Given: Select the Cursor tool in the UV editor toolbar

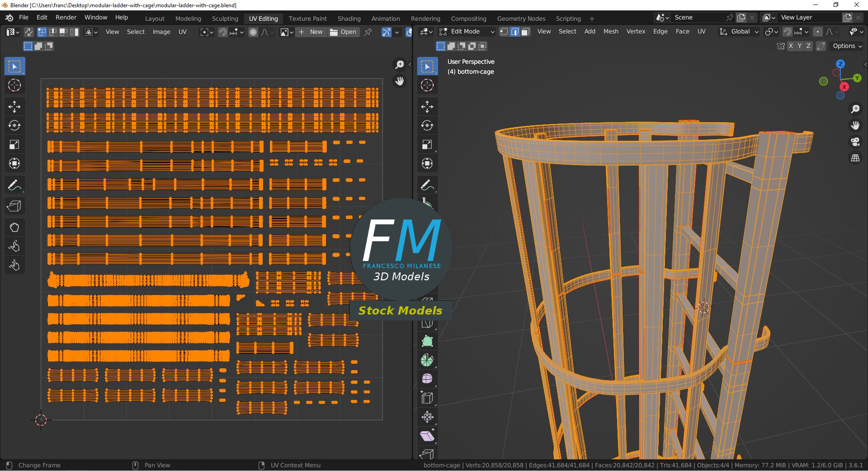Looking at the screenshot, I should tap(14, 85).
